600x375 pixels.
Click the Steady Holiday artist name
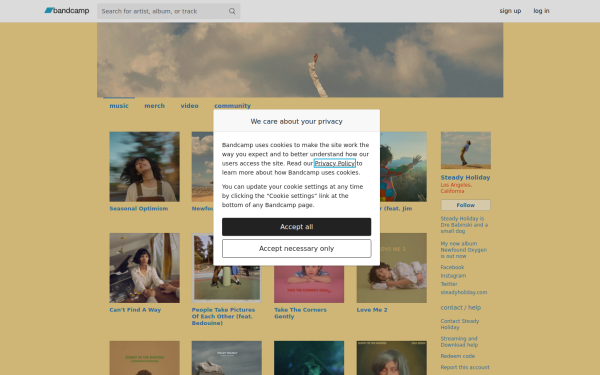pos(465,178)
